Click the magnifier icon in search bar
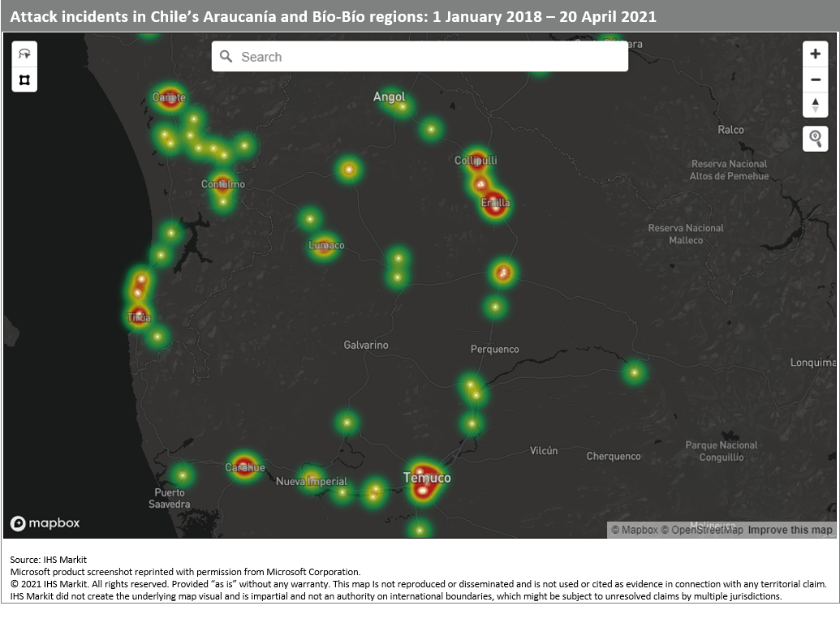The height and width of the screenshot is (623, 840). click(226, 57)
